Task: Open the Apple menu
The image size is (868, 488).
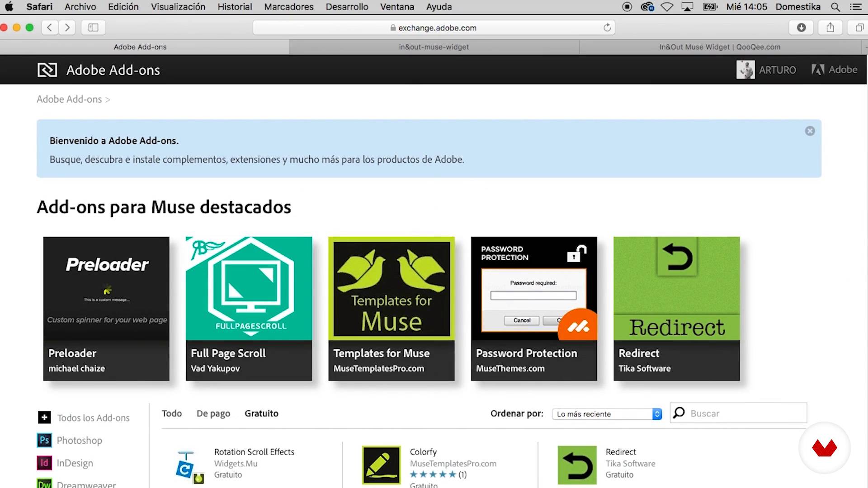Action: (9, 7)
